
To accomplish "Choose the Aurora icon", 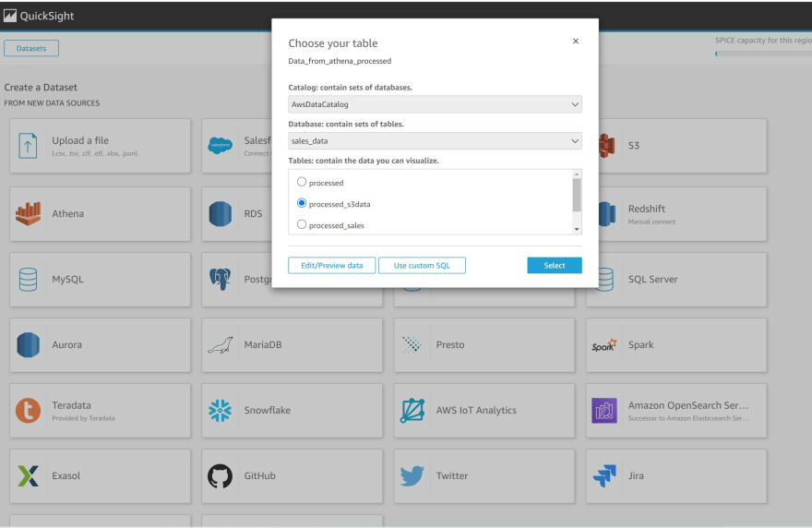I will coord(28,344).
